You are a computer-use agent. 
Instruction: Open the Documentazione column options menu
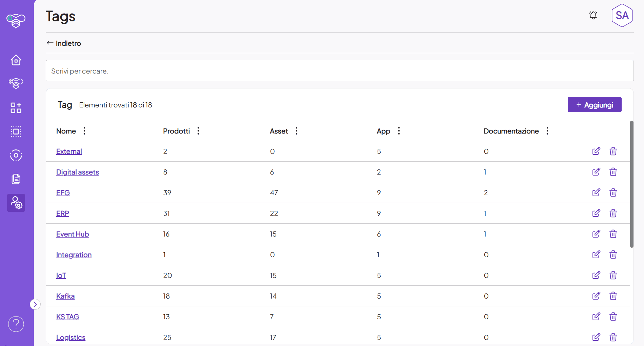pos(547,131)
